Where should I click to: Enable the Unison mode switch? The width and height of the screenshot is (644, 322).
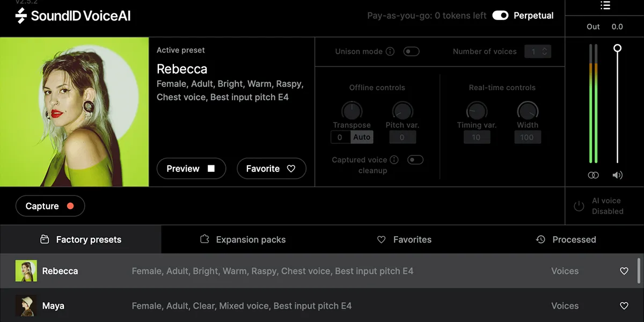(412, 52)
